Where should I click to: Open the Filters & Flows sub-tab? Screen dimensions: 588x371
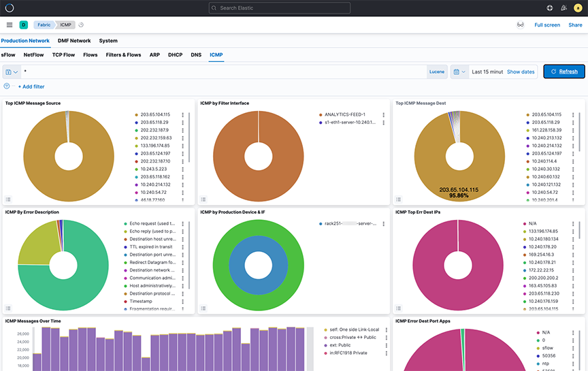[123, 54]
